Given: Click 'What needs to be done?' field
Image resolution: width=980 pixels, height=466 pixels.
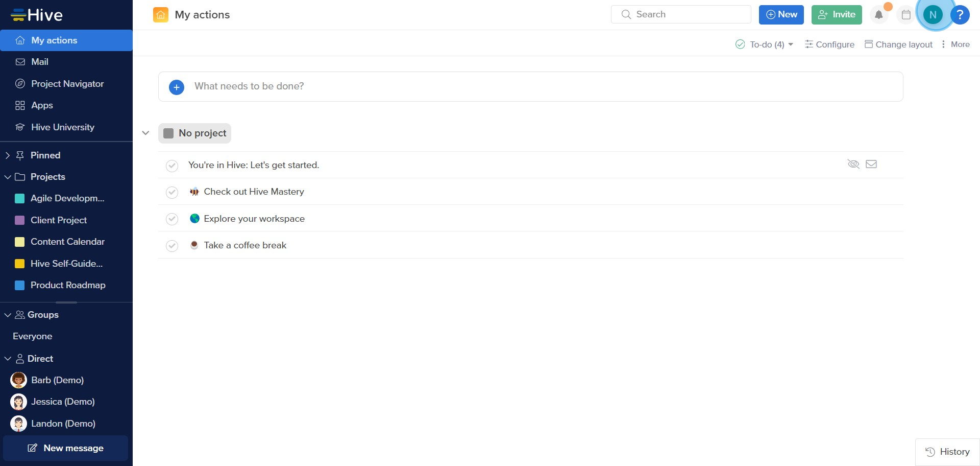Looking at the screenshot, I should click(x=531, y=86).
